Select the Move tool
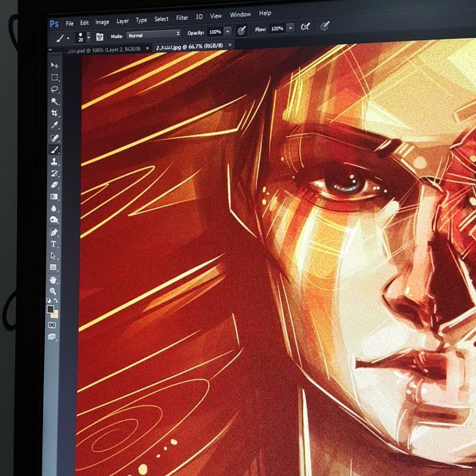This screenshot has width=476, height=476. (x=55, y=65)
